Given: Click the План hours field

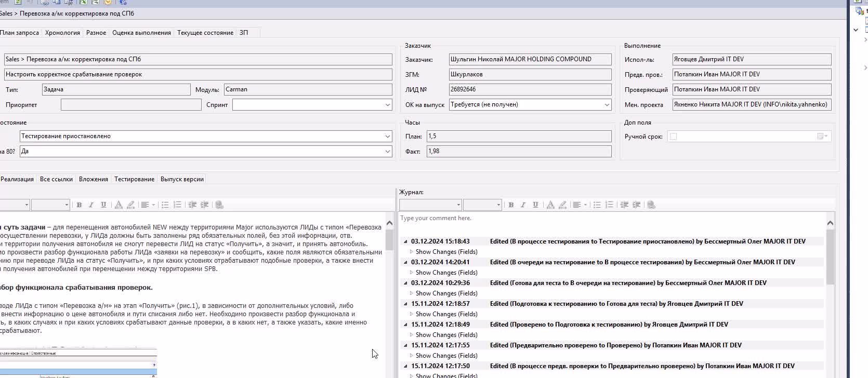Looking at the screenshot, I should click(519, 137).
